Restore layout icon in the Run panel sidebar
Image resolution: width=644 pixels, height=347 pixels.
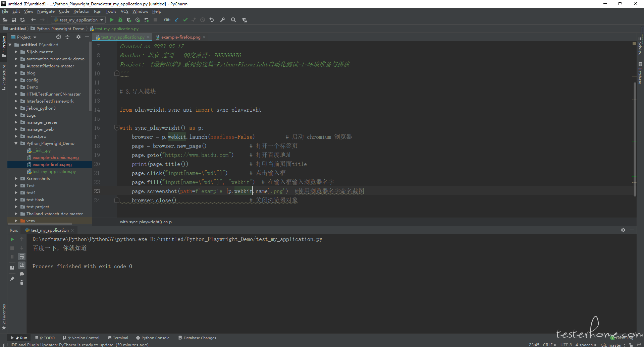[x=12, y=268]
